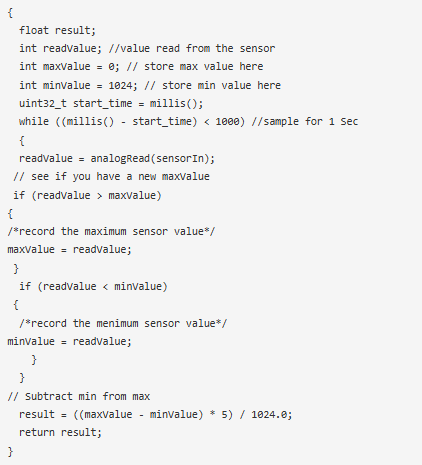
Task: Click the 'return result;' statement
Action: point(60,432)
